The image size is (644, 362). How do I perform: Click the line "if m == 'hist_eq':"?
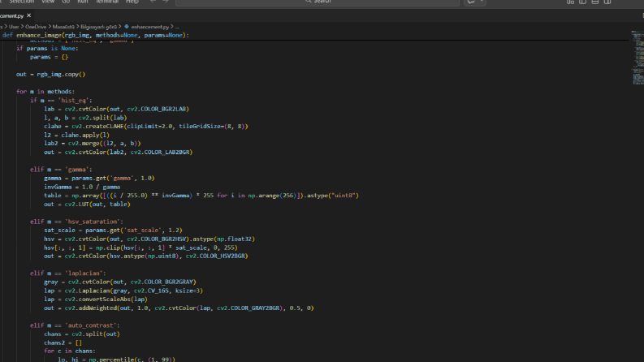point(61,100)
